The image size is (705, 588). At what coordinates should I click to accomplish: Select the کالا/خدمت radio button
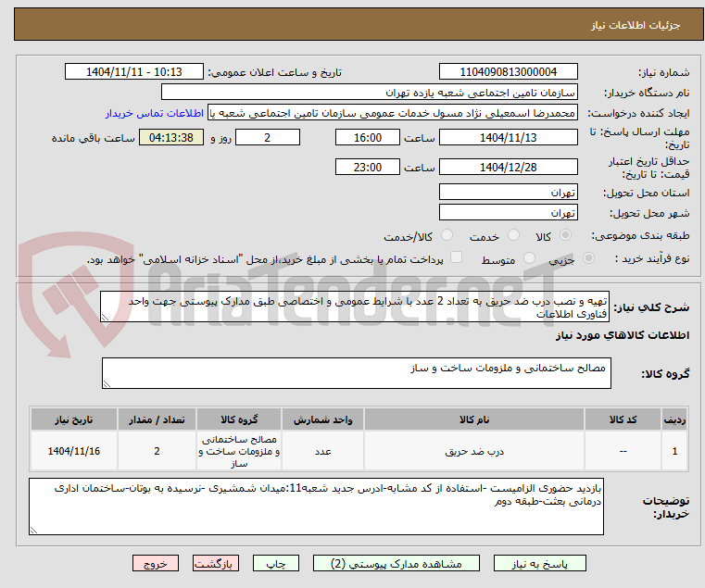(x=447, y=235)
